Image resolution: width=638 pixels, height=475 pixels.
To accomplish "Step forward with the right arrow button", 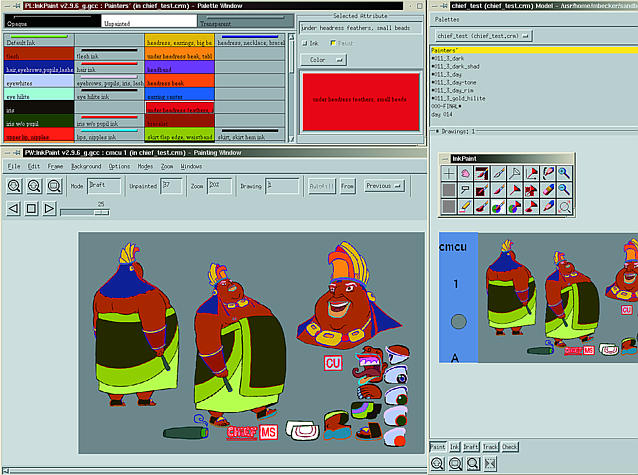I will point(49,209).
